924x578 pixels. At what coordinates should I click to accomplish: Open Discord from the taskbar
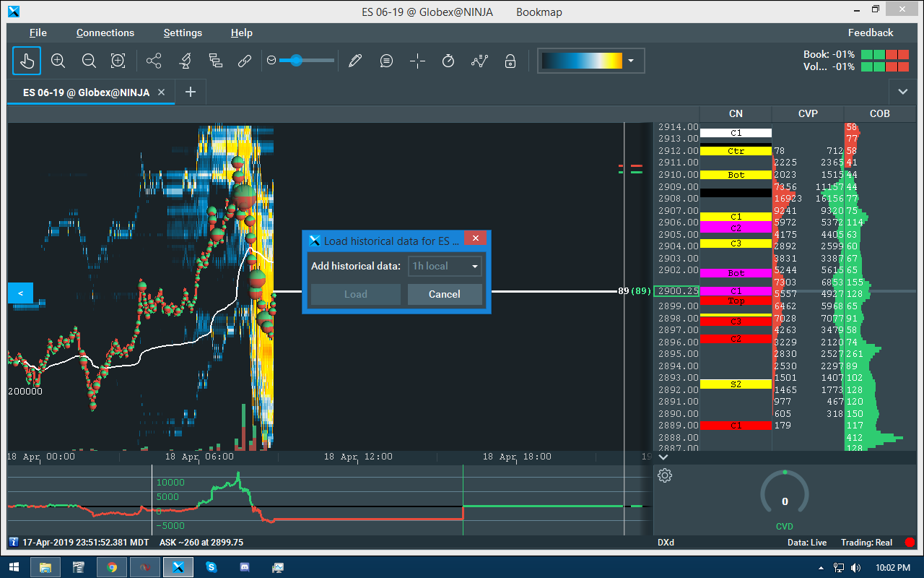[x=245, y=567]
